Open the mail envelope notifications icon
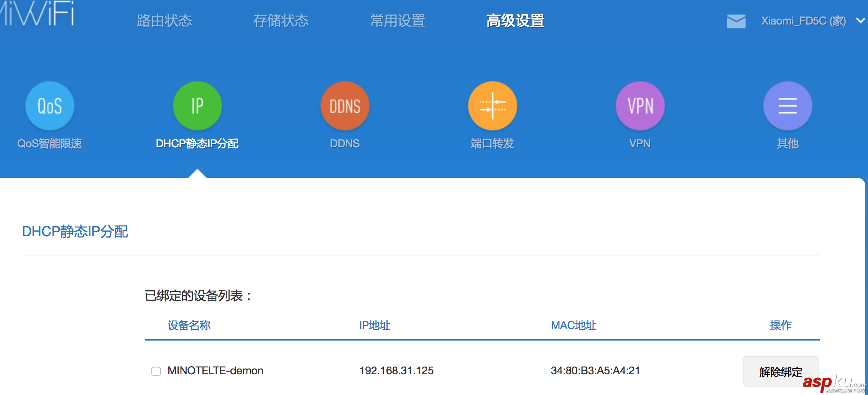The width and height of the screenshot is (868, 395). [x=736, y=21]
